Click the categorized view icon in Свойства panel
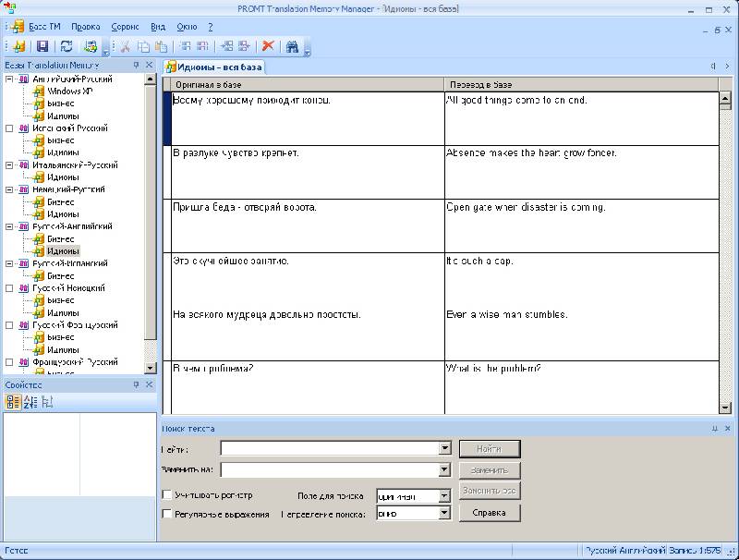Image resolution: width=739 pixels, height=560 pixels. [x=12, y=402]
